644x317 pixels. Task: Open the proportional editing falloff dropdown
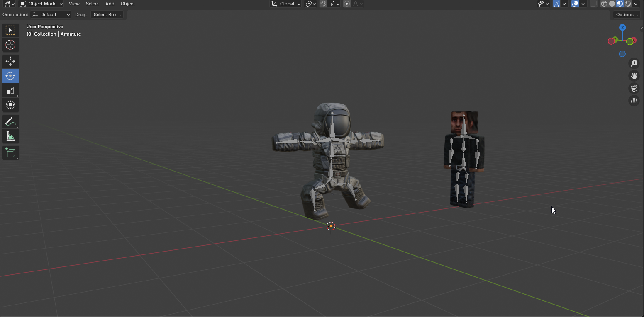tap(358, 4)
